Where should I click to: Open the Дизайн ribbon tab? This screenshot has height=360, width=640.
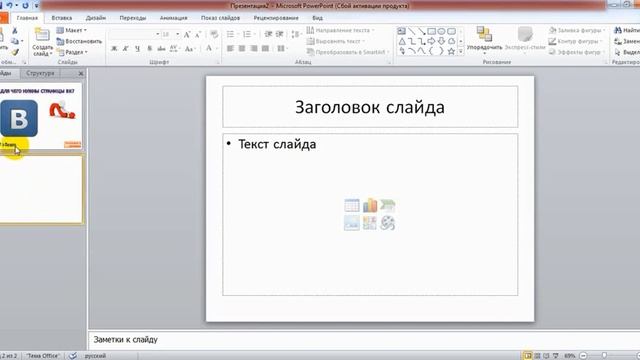[x=96, y=18]
